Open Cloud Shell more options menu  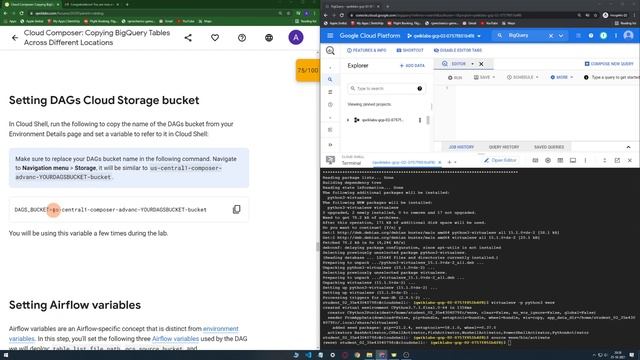(585, 160)
